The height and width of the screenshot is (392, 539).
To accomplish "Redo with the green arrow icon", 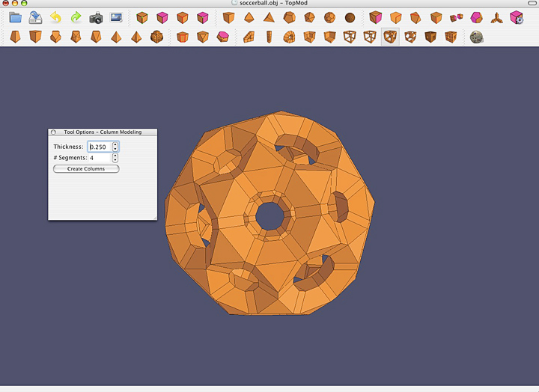I will coord(76,17).
